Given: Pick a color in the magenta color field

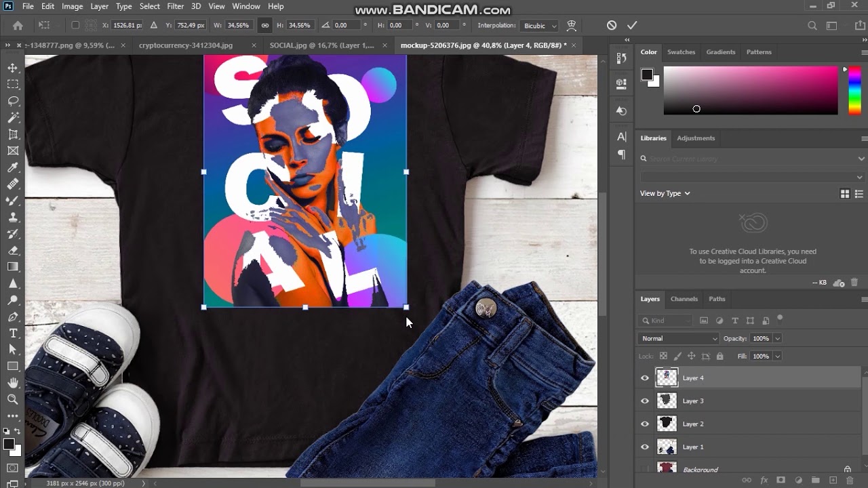Looking at the screenshot, I should click(751, 90).
